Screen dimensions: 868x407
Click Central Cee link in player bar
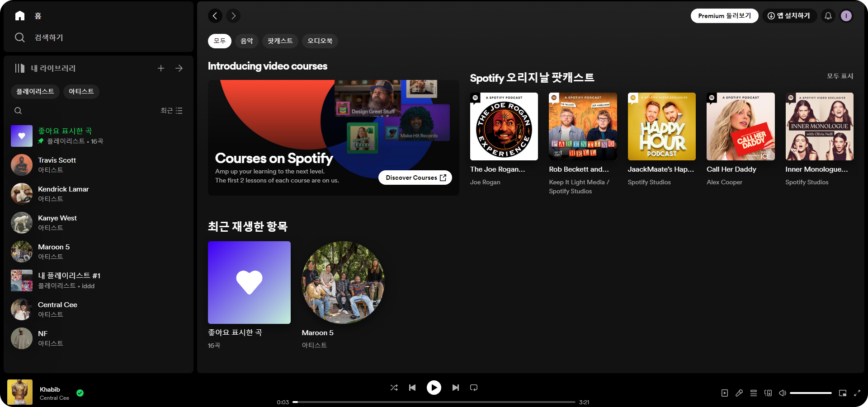[54, 398]
